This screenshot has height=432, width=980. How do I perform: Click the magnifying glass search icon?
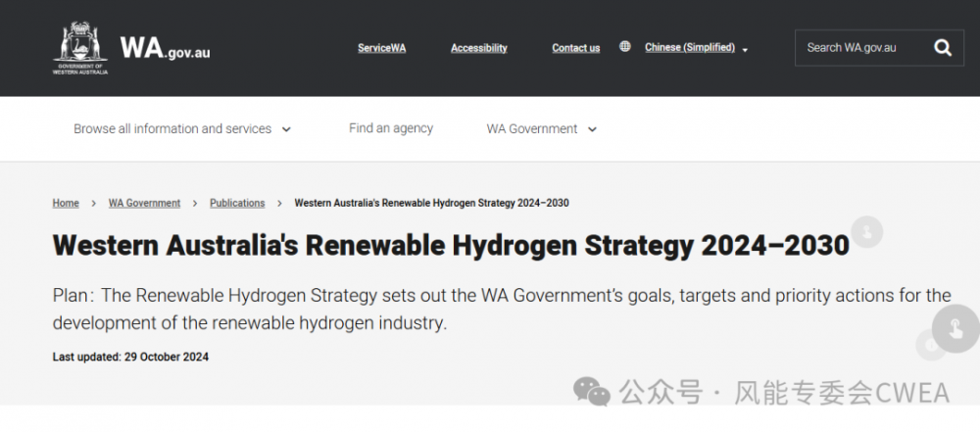pyautogui.click(x=943, y=47)
